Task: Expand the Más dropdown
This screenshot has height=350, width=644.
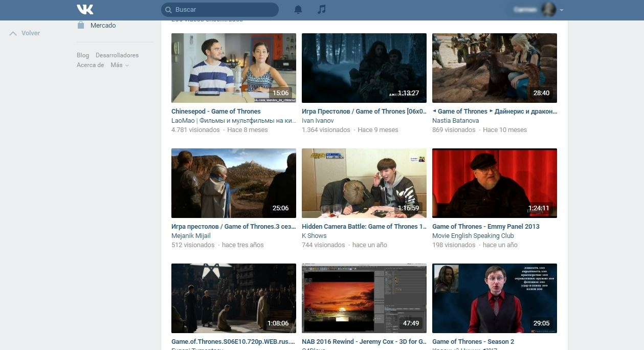Action: click(x=120, y=65)
